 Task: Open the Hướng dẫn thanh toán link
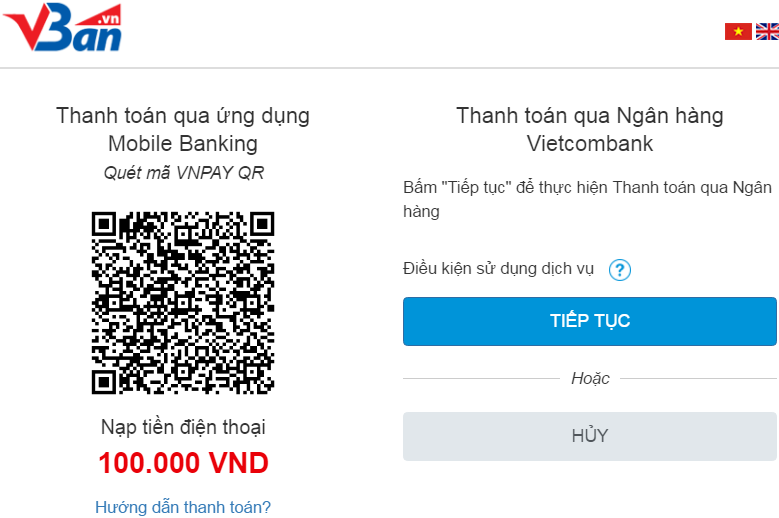tap(183, 507)
